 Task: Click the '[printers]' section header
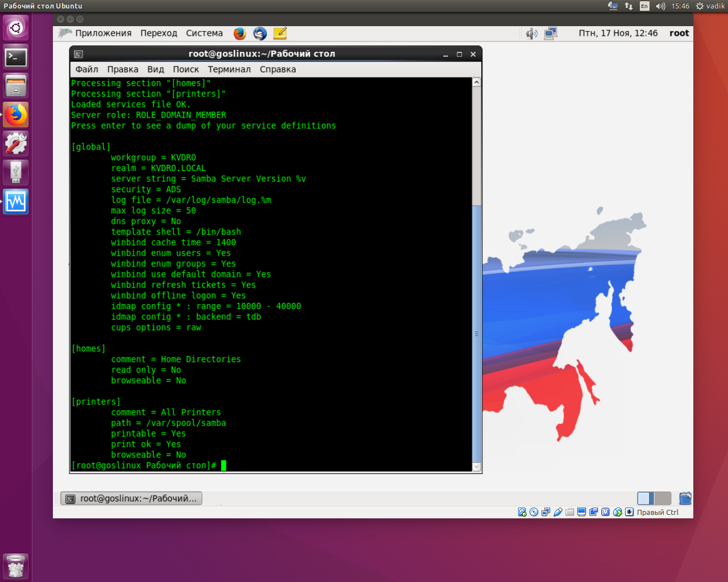point(96,402)
